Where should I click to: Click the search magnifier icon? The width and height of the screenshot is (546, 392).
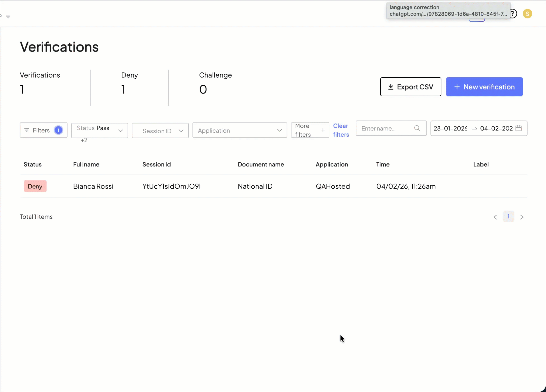point(417,128)
